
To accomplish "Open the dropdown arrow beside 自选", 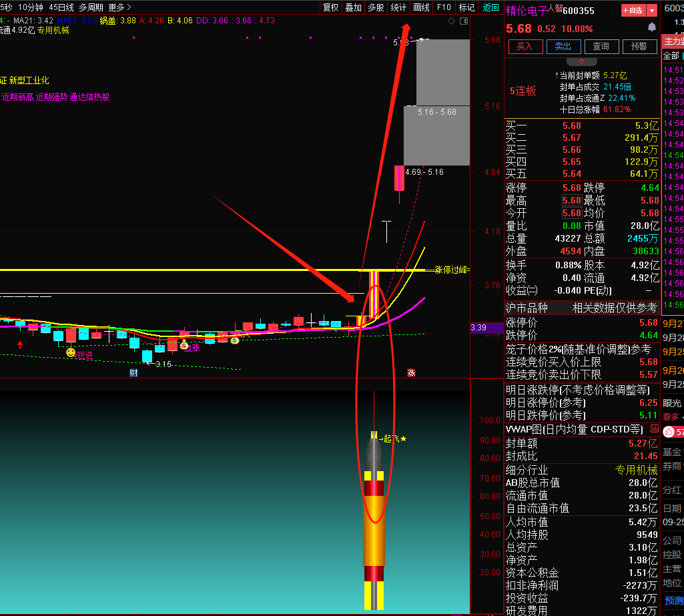I will click(x=652, y=11).
